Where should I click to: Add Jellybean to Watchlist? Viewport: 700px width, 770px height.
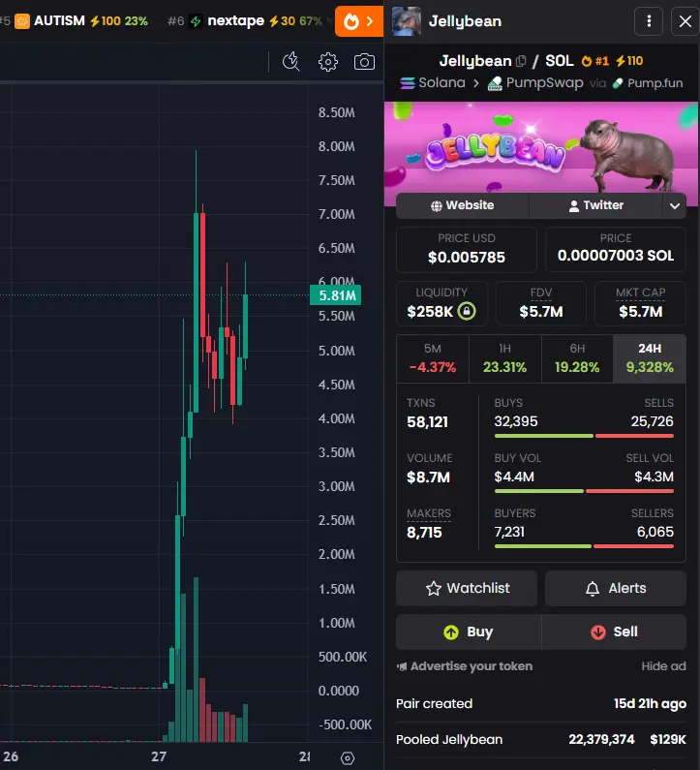pyautogui.click(x=467, y=588)
